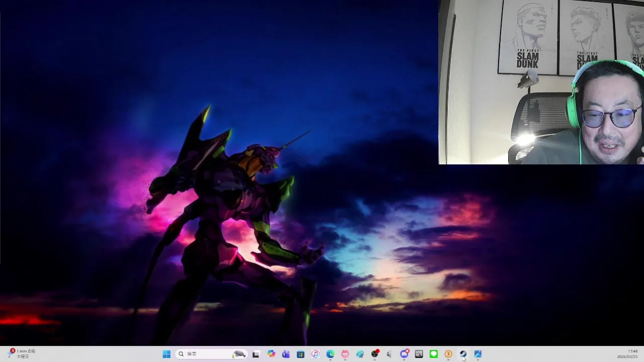Open Microsoft Teams from the taskbar
This screenshot has width=644, height=362.
click(x=286, y=354)
